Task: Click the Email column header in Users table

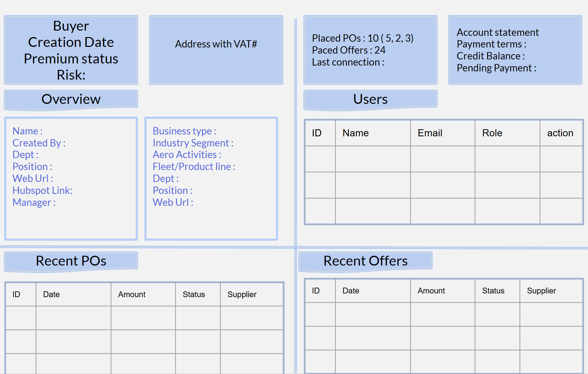Action: (430, 133)
